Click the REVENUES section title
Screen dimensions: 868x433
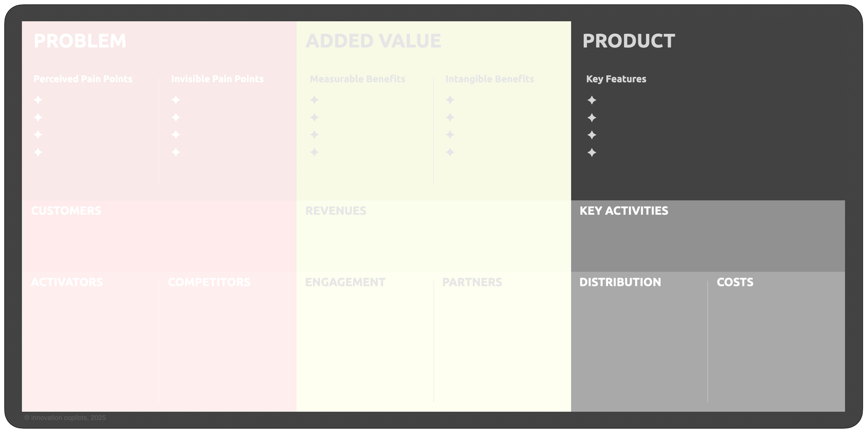point(335,211)
